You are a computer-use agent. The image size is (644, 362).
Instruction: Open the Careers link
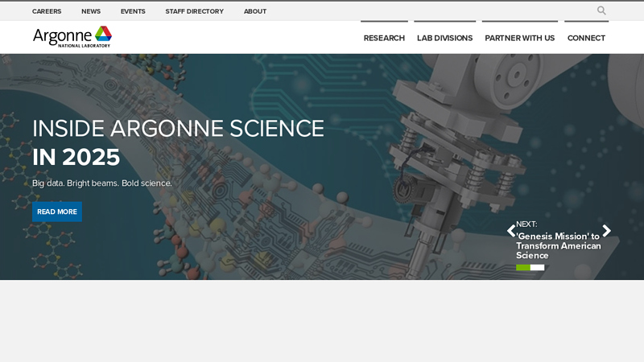pyautogui.click(x=47, y=11)
